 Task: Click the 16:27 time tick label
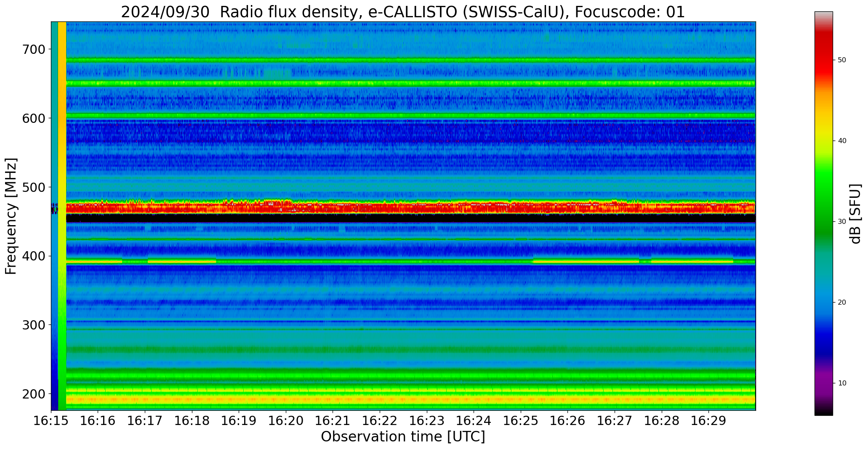(615, 420)
